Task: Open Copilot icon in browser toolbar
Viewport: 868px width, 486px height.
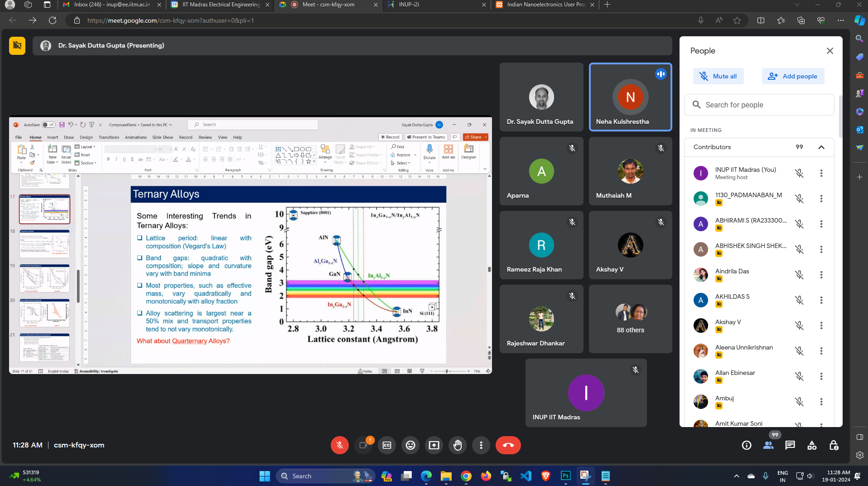Action: tap(859, 20)
